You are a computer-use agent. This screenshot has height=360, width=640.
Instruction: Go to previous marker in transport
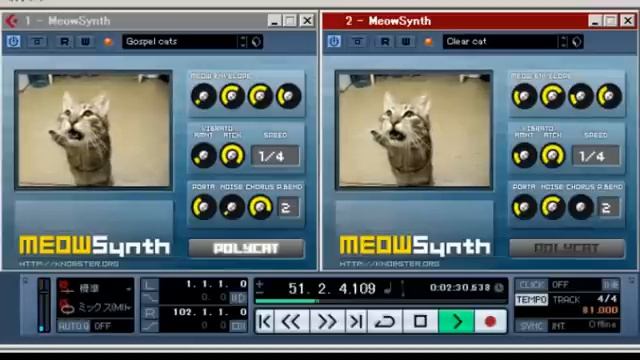[x=264, y=322]
